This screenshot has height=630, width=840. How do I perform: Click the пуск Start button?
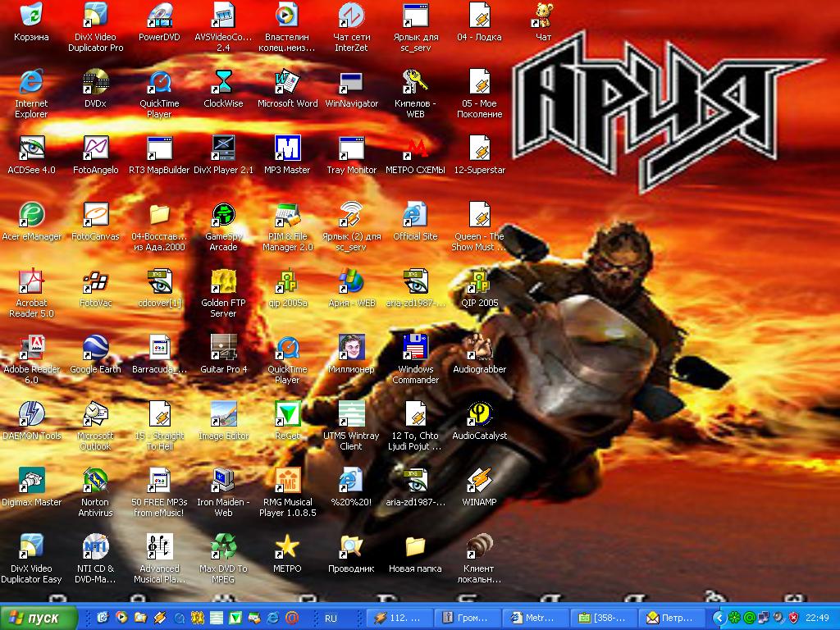39,618
